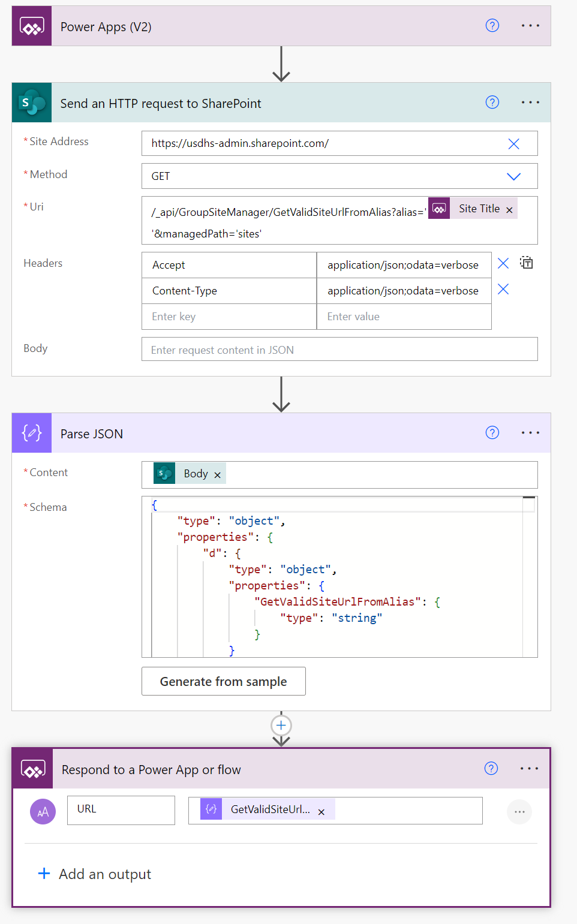Click the Content-Type header key field
Image resolution: width=577 pixels, height=924 pixels.
(229, 291)
